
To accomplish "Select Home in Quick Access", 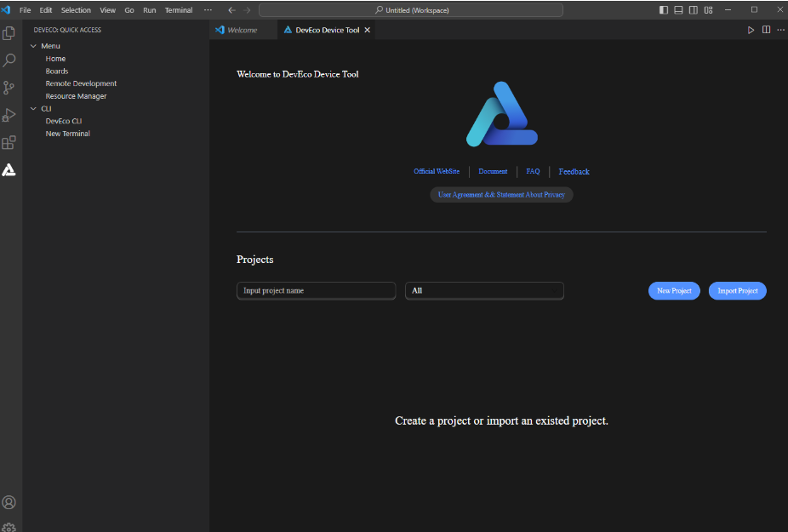I will tap(55, 59).
